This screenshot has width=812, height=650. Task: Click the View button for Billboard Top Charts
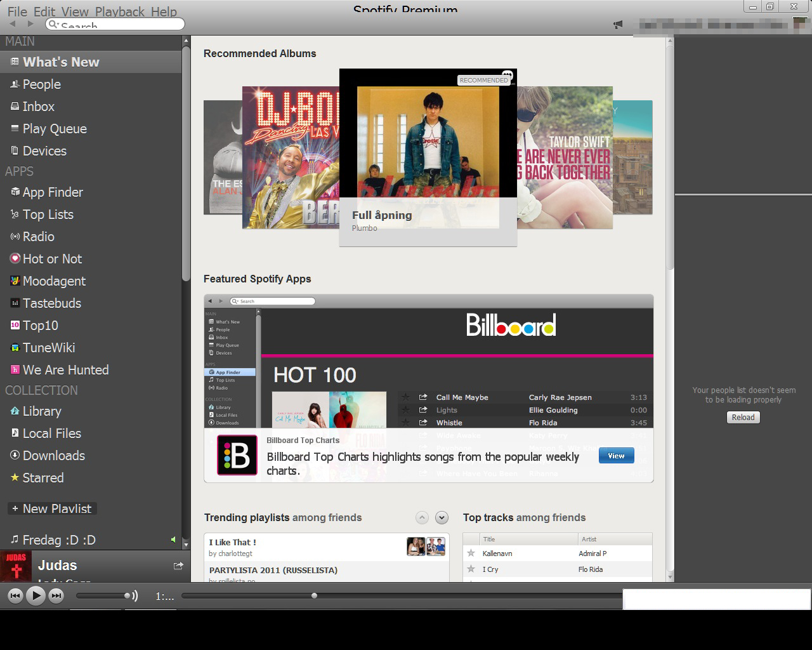coord(616,456)
